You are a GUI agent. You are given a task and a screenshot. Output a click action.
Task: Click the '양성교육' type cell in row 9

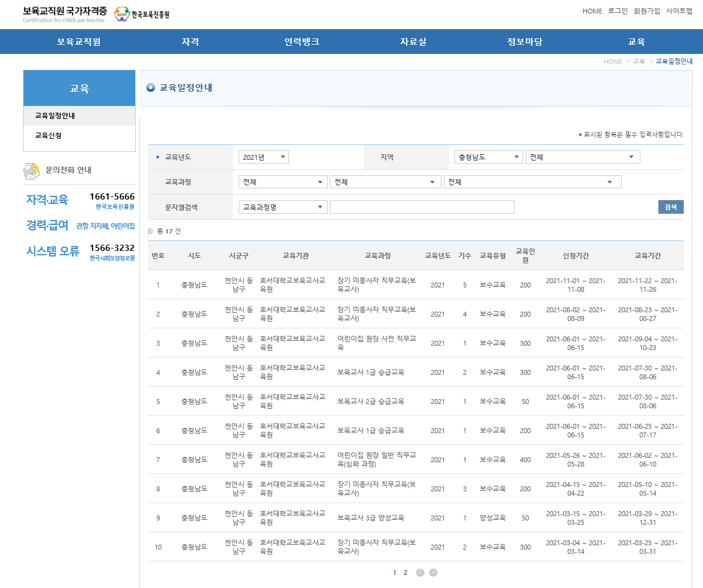tap(493, 518)
